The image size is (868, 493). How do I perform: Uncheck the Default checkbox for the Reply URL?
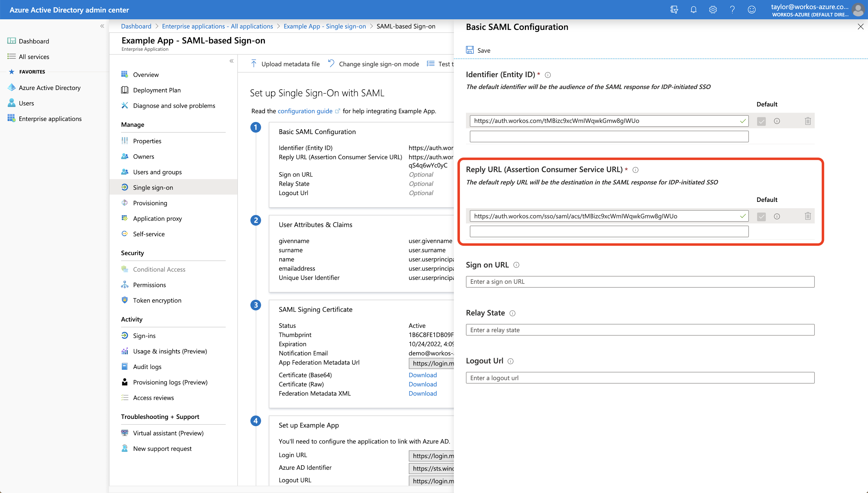pyautogui.click(x=761, y=216)
